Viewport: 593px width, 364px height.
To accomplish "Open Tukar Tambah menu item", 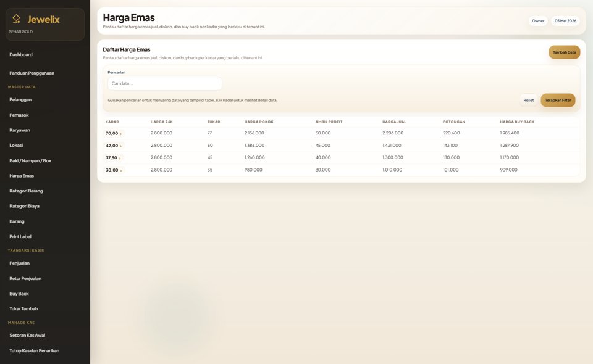I will (23, 308).
